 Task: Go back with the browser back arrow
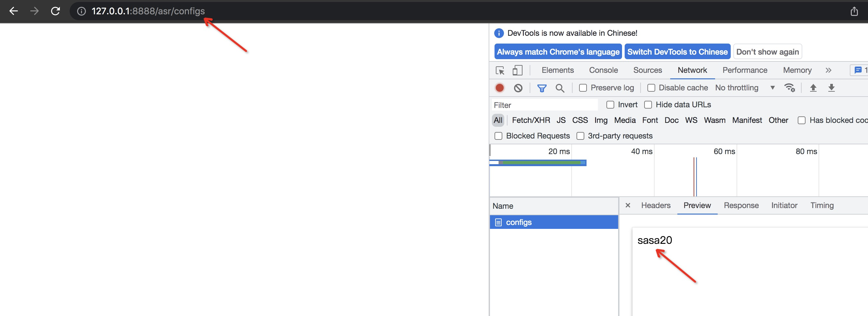click(13, 11)
